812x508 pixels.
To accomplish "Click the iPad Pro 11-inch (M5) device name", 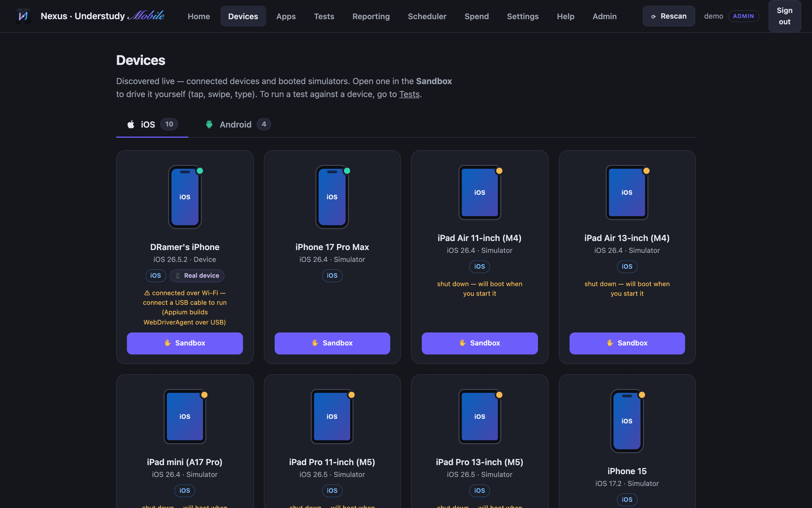I will 332,462.
